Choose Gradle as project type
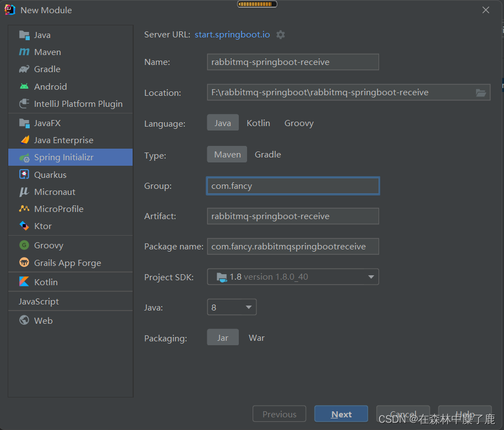 click(268, 154)
